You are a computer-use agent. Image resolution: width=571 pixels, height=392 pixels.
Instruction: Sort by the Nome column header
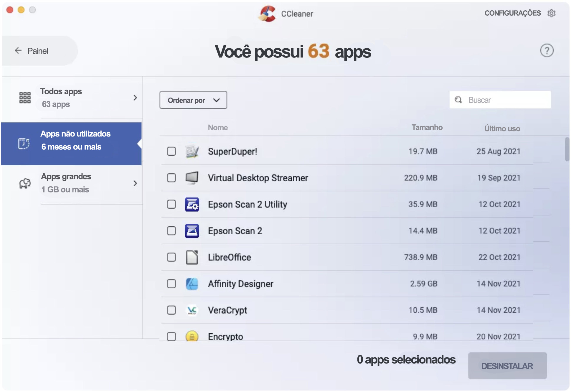pos(218,128)
